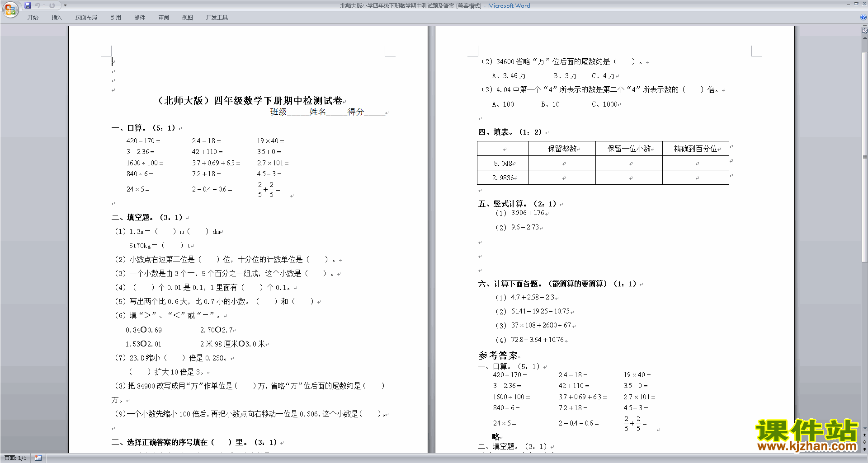
Task: Open the 视图 ribbon tab
Action: click(188, 18)
